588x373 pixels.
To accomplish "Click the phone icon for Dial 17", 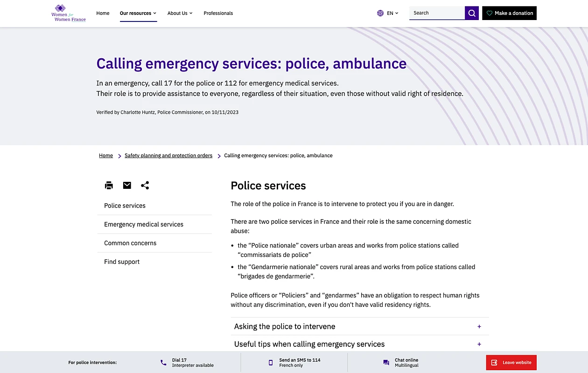I will click(163, 363).
